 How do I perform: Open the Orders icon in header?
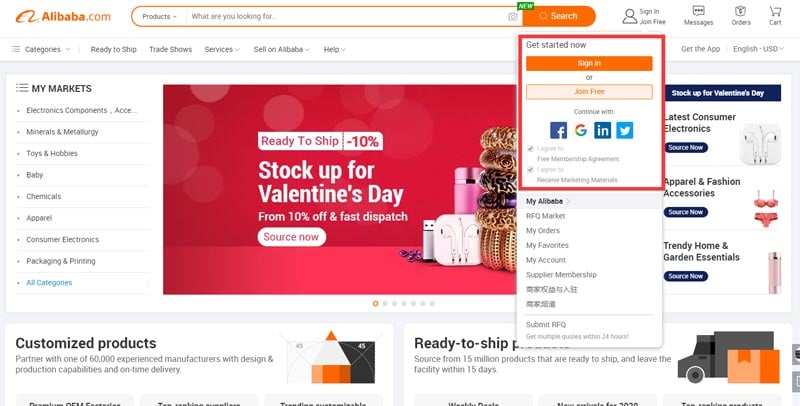pyautogui.click(x=740, y=11)
